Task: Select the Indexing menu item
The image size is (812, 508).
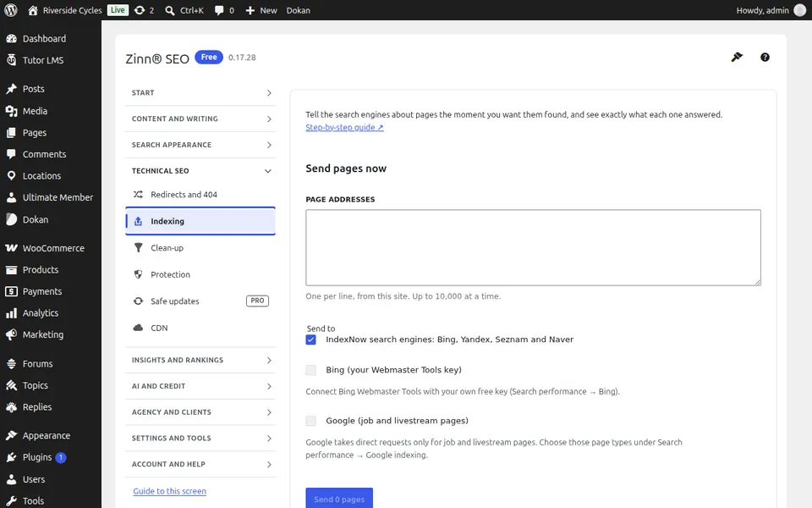Action: point(200,221)
